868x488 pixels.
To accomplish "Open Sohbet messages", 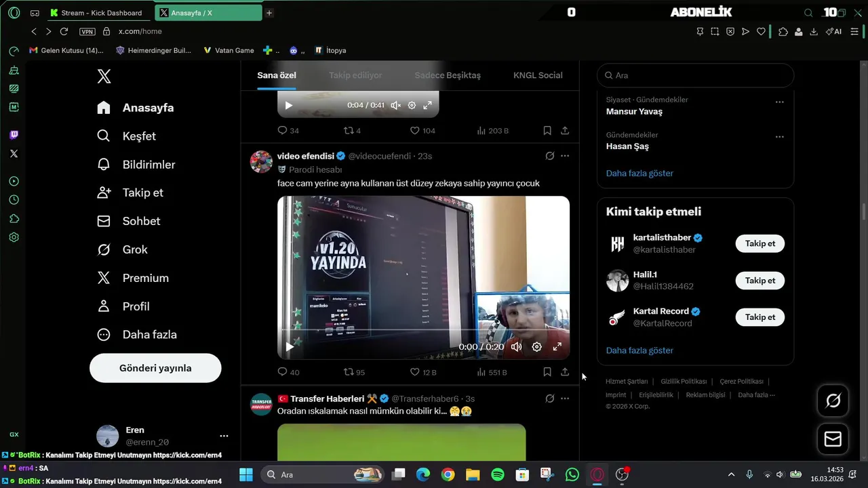I will (x=129, y=221).
